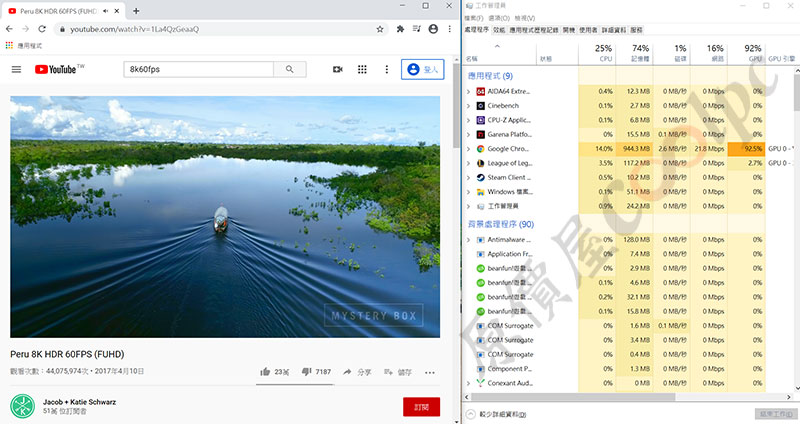
Task: Expand the Conexant Audio row
Action: tap(468, 383)
